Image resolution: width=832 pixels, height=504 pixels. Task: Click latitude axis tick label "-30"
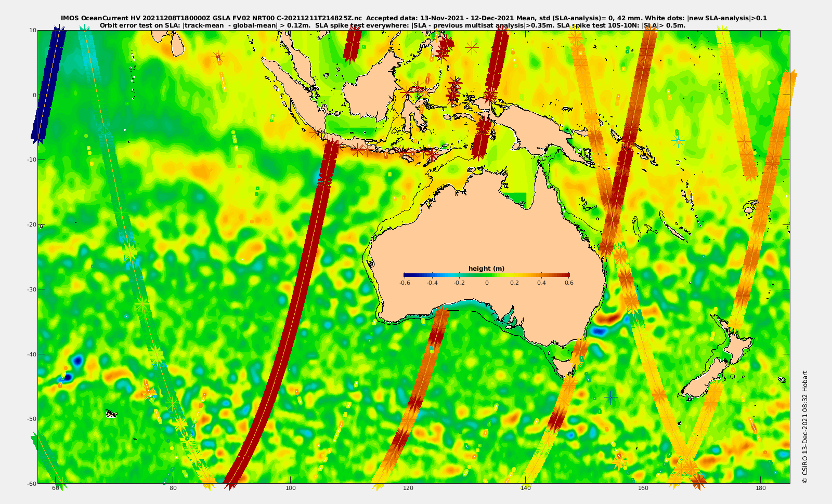[32, 289]
